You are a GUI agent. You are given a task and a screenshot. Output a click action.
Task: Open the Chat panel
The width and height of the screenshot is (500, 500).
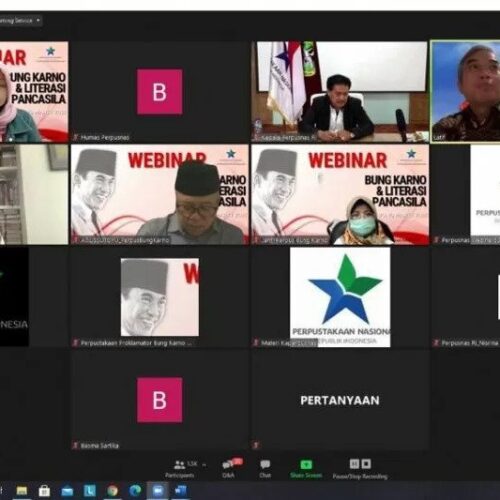[x=265, y=468]
